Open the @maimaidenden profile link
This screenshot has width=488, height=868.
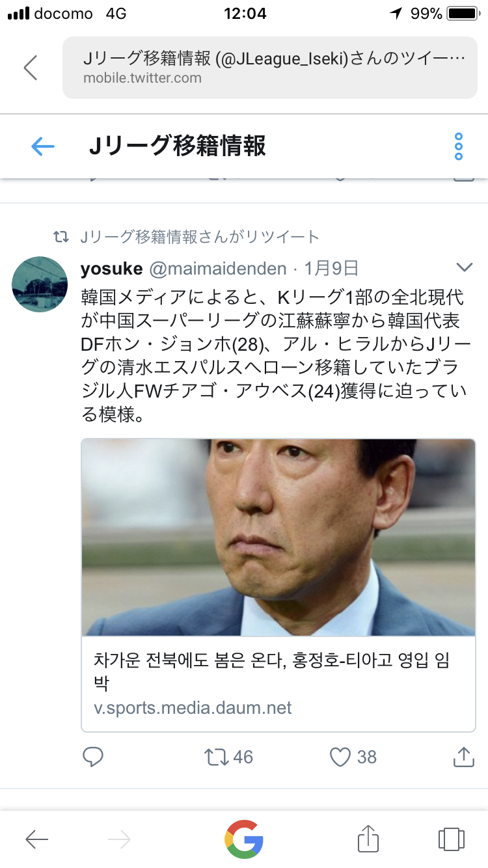coord(218,268)
